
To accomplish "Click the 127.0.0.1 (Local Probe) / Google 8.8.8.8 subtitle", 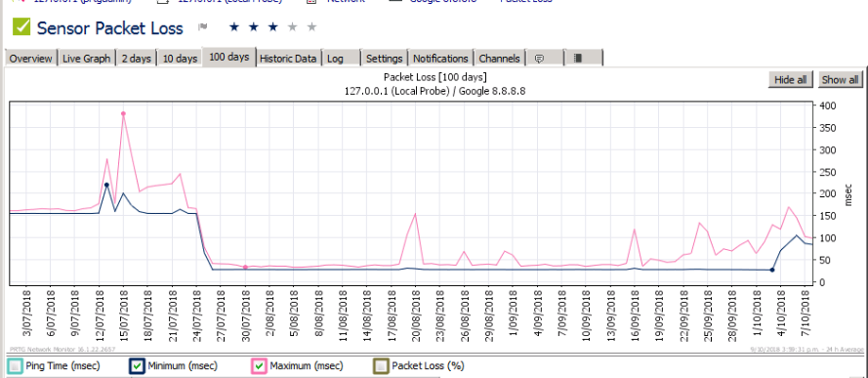I will [434, 91].
